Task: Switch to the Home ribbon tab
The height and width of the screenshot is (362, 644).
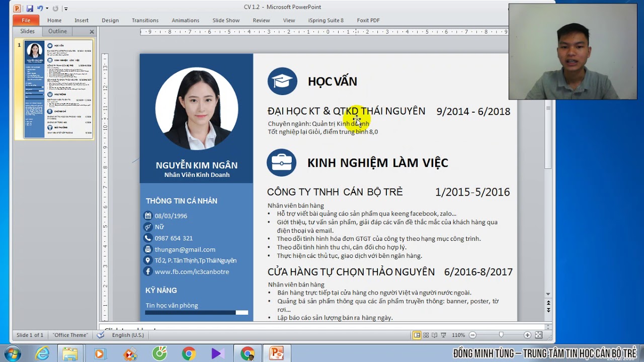Action: tap(54, 20)
